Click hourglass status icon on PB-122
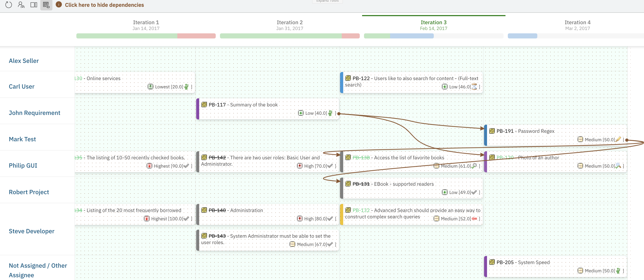 (x=474, y=87)
